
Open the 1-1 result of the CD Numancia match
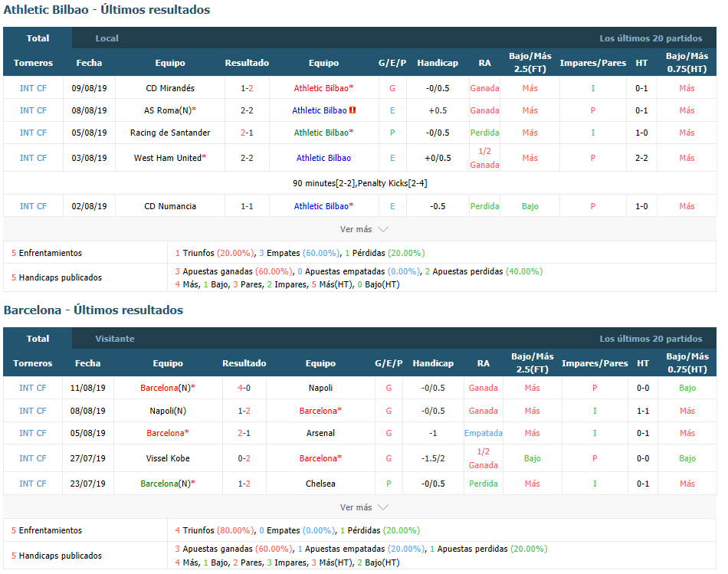[x=247, y=206]
